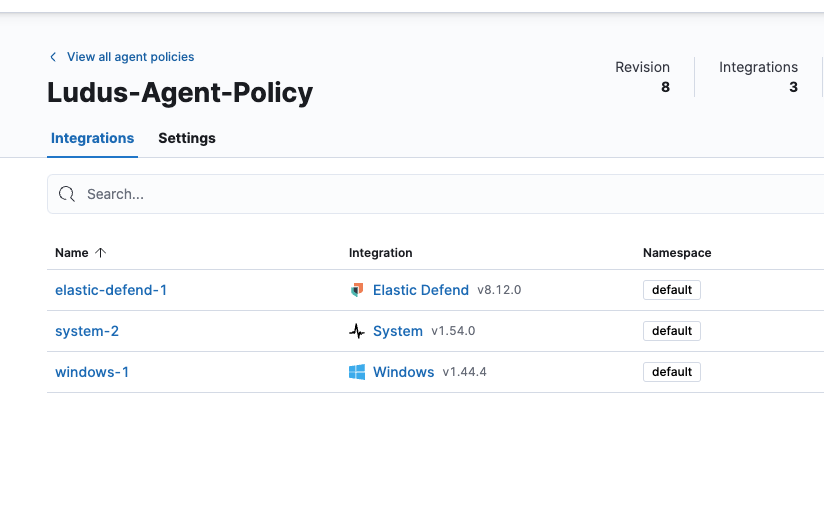Click the search magnifier icon
824x511 pixels.
pos(67,194)
